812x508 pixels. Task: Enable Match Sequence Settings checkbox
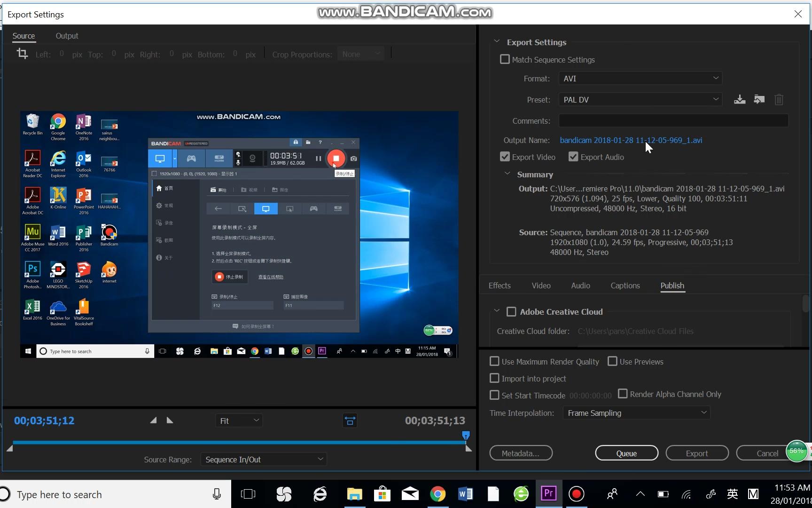tap(505, 59)
